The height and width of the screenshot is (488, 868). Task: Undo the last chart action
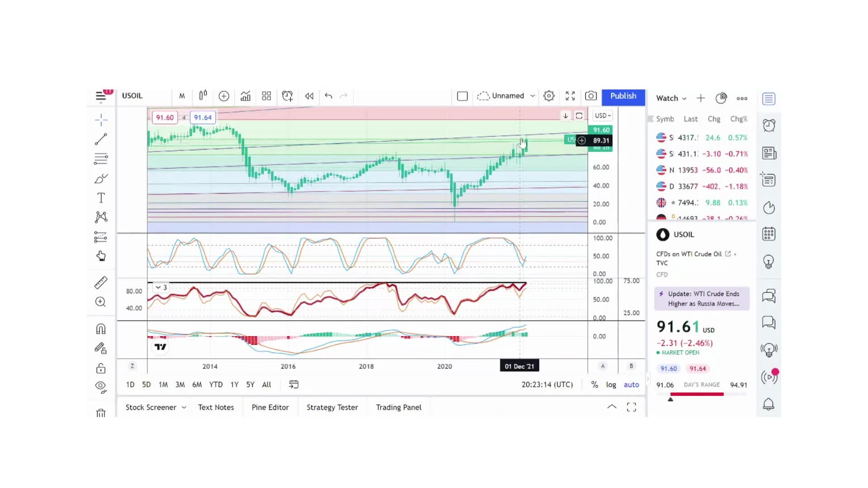[x=328, y=96]
